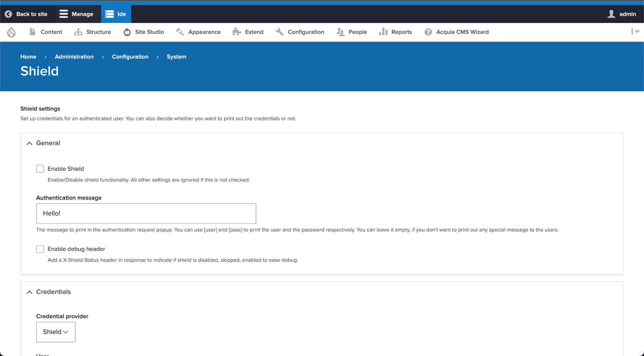Click the Back to site button
The height and width of the screenshot is (356, 644).
[26, 14]
